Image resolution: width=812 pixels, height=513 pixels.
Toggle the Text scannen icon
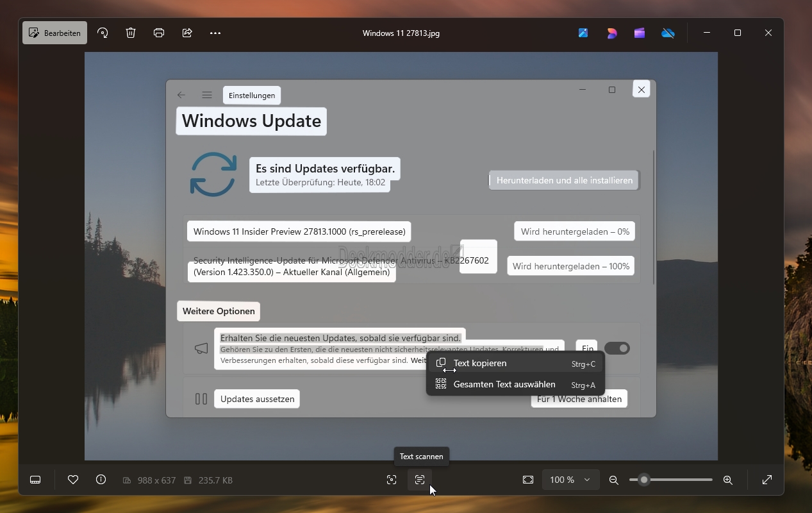click(420, 480)
